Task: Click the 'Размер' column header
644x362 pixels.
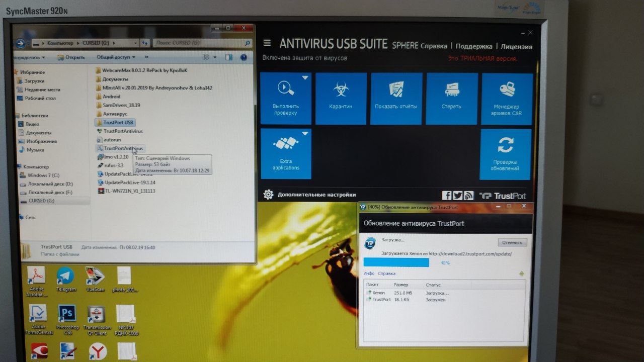Action: coord(401,285)
